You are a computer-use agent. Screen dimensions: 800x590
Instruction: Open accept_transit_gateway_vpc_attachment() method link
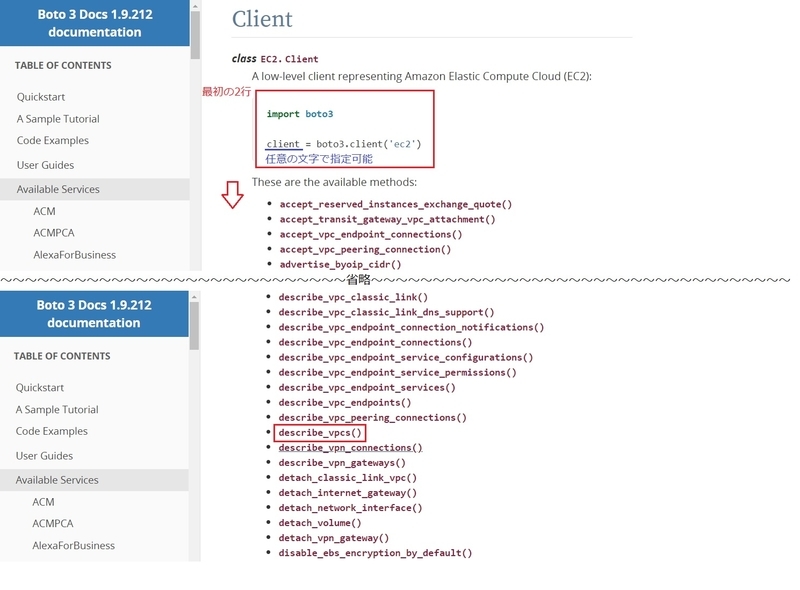387,219
